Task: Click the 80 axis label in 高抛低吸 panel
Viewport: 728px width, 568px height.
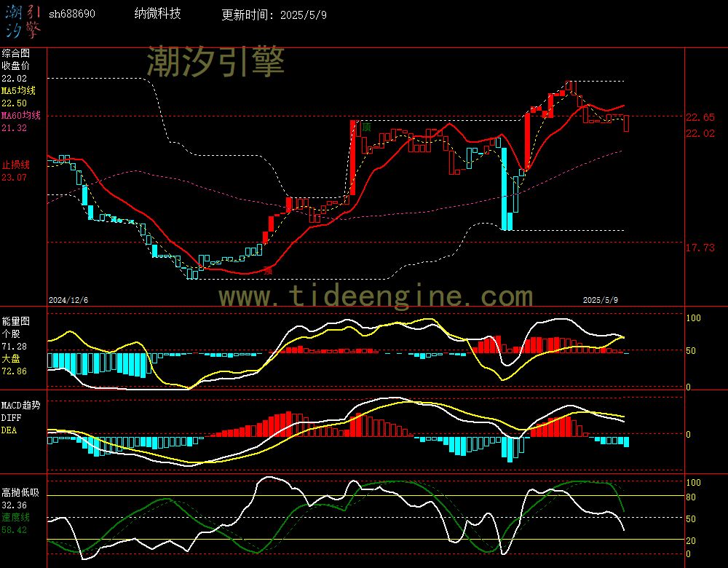Action: pyautogui.click(x=691, y=497)
